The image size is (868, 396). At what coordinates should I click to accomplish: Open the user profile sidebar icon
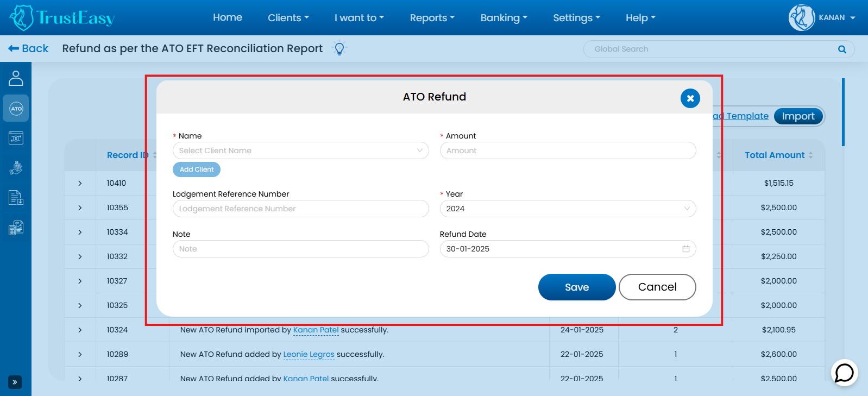(x=16, y=79)
